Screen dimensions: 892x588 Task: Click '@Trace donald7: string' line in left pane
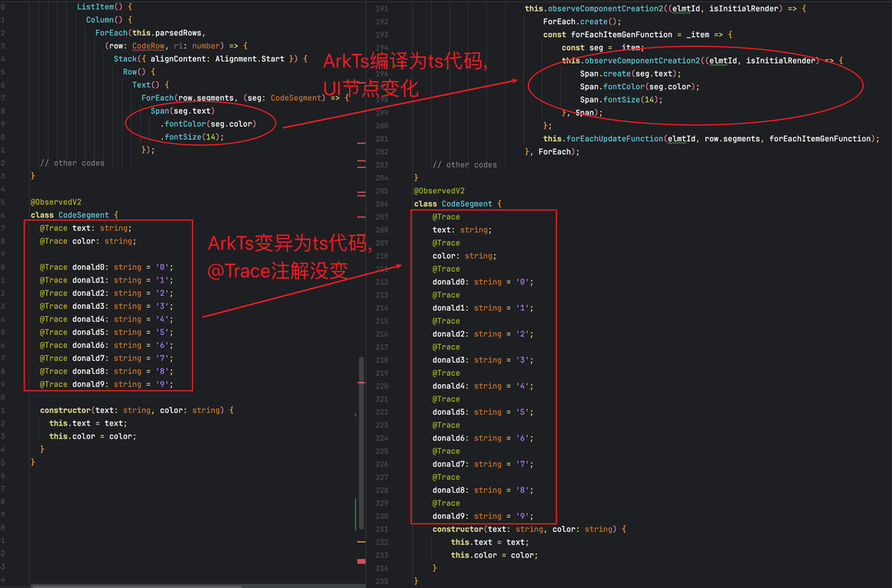click(x=107, y=358)
